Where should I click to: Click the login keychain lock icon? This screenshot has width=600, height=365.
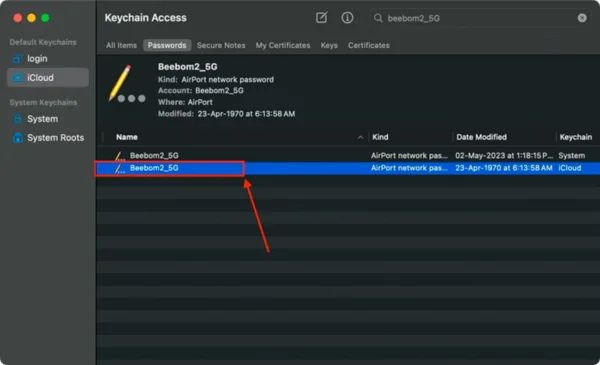[x=18, y=59]
